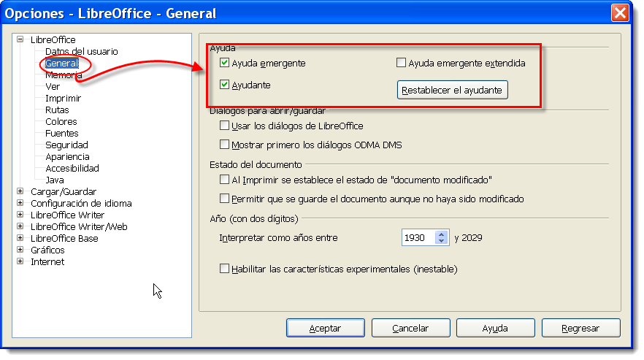The image size is (644, 360).
Task: Select Rutas in the options tree
Action: pyautogui.click(x=57, y=110)
